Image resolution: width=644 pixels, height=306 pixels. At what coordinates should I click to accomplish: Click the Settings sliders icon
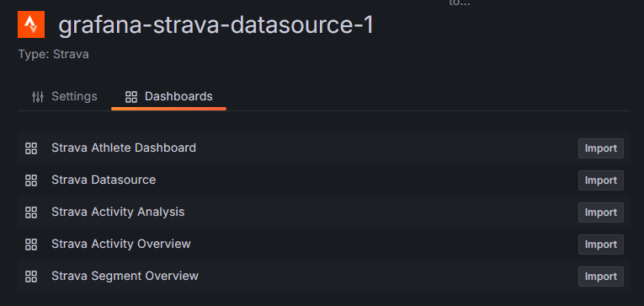coord(38,97)
